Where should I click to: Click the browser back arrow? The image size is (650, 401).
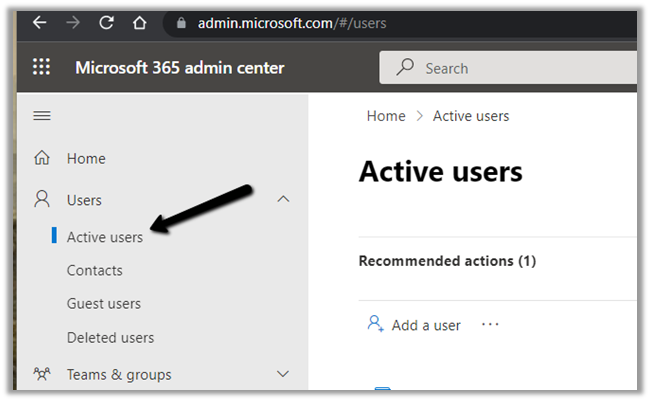tap(39, 22)
